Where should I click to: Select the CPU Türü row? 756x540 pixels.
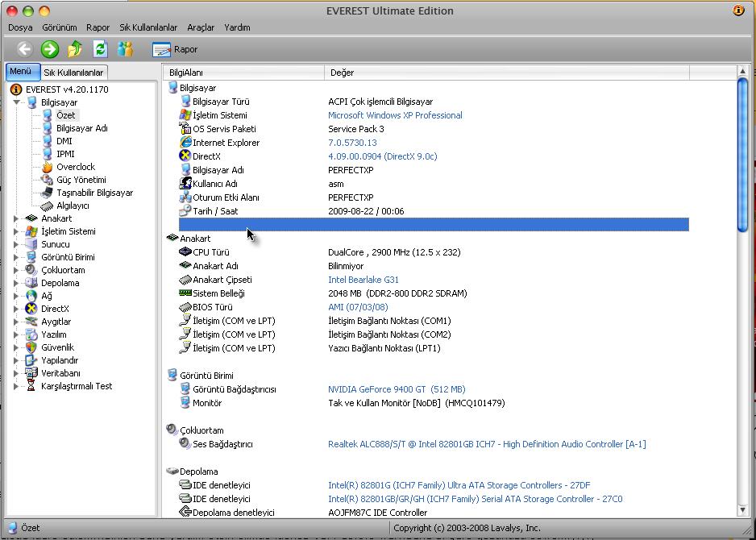[434, 252]
